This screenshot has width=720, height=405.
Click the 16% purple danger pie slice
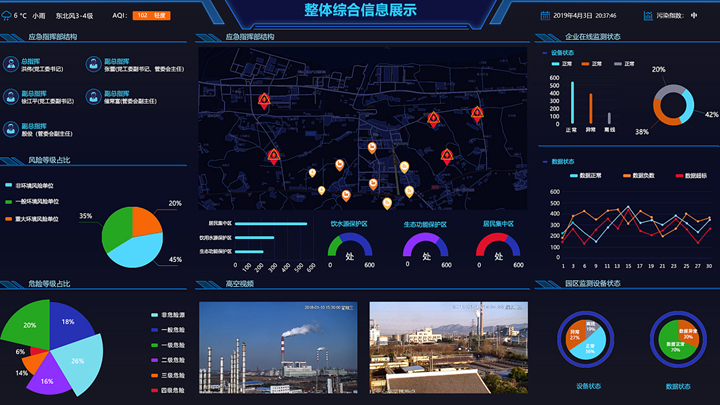(47, 377)
